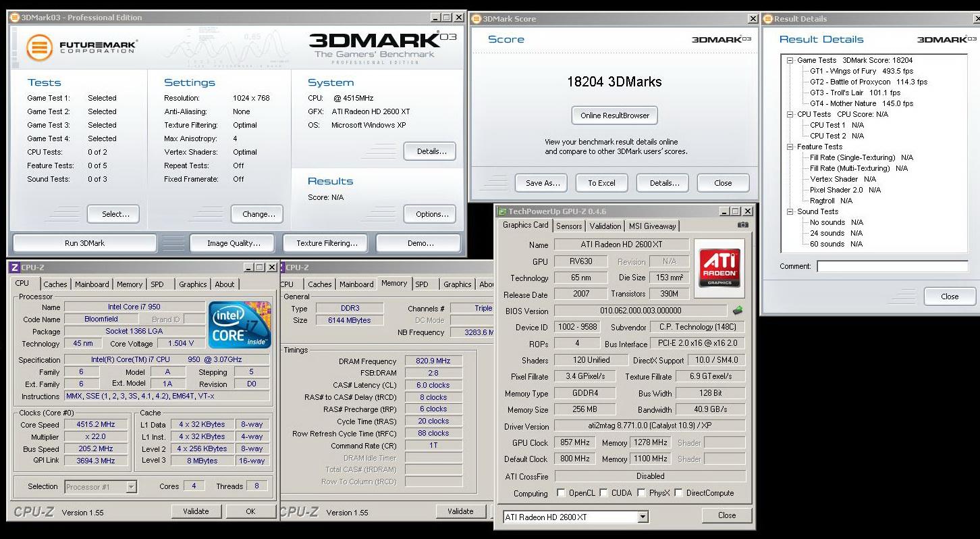Click the Change settings button
This screenshot has width=980, height=539.
pyautogui.click(x=258, y=214)
